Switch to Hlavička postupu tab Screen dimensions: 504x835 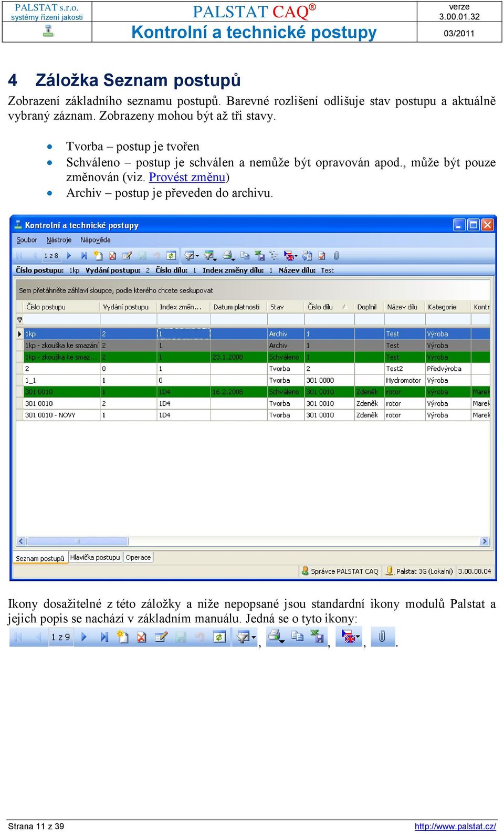coord(95,557)
